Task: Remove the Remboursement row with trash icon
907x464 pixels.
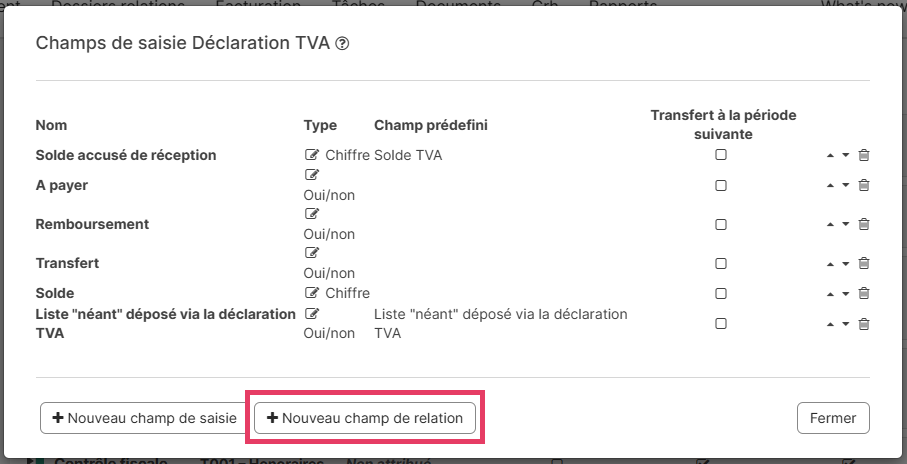Action: click(864, 224)
